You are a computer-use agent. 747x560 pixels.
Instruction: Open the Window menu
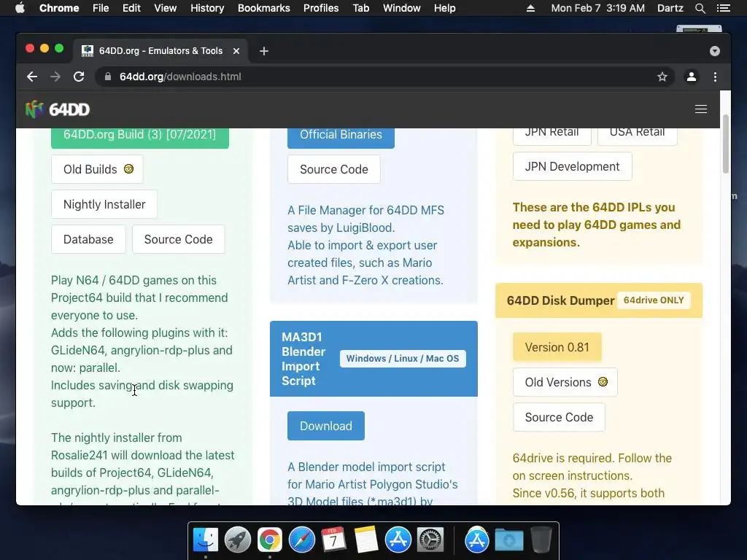[x=402, y=8]
